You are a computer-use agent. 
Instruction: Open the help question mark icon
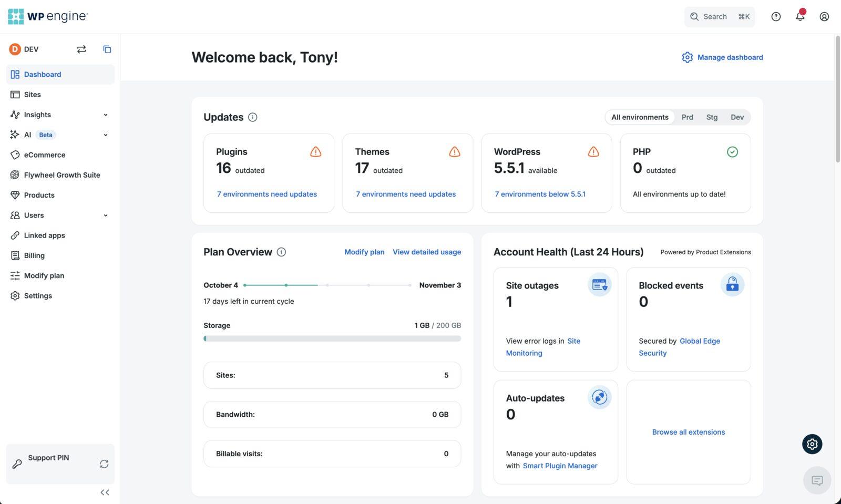pos(776,16)
